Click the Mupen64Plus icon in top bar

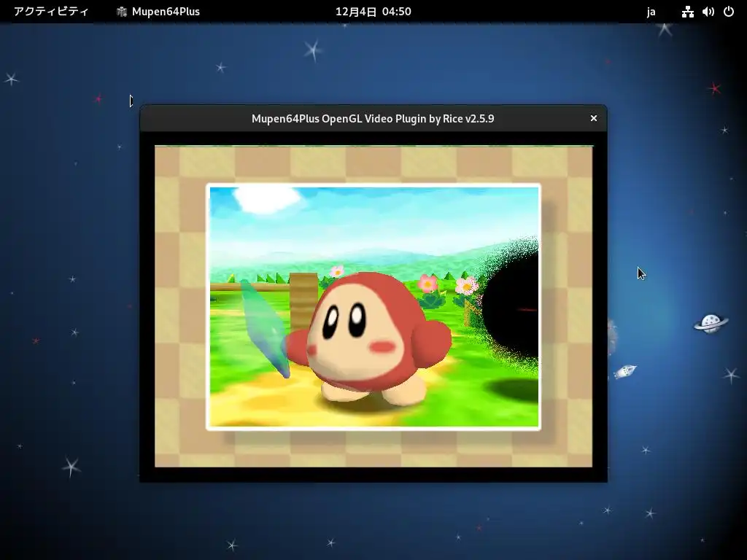click(122, 12)
